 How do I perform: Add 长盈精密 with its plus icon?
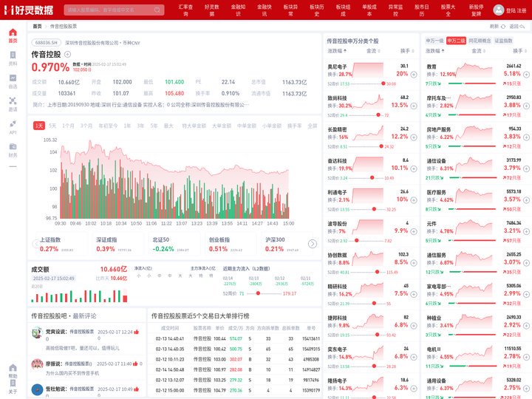tap(414, 137)
